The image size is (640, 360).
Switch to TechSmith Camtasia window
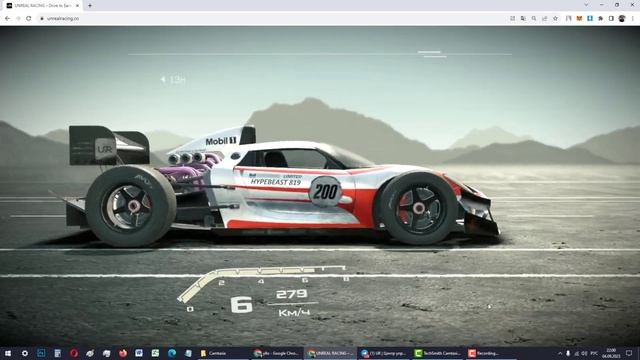pos(438,353)
